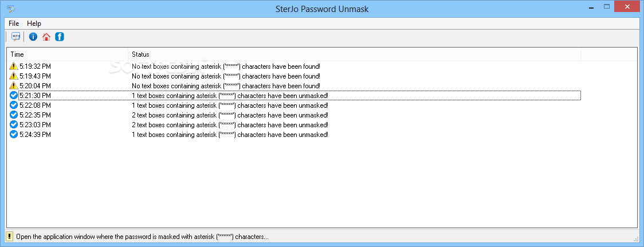Minimize the SterJo Password Unmask window
This screenshot has height=247, width=644.
click(591, 7)
